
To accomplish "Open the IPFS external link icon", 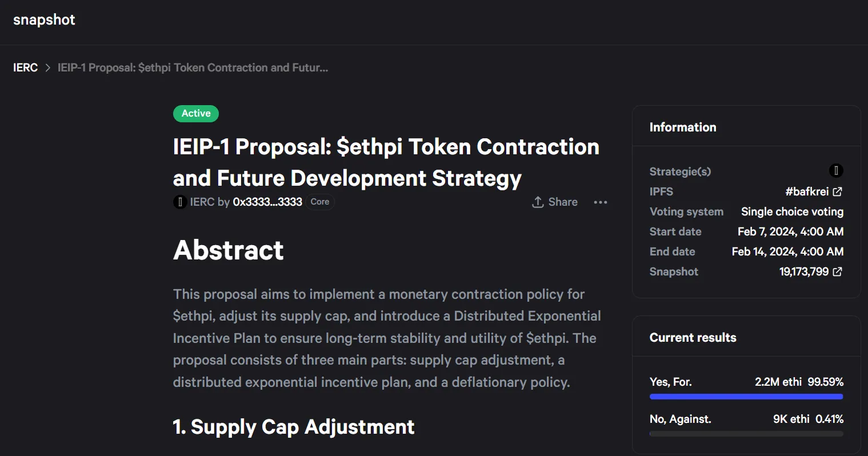I will tap(837, 191).
